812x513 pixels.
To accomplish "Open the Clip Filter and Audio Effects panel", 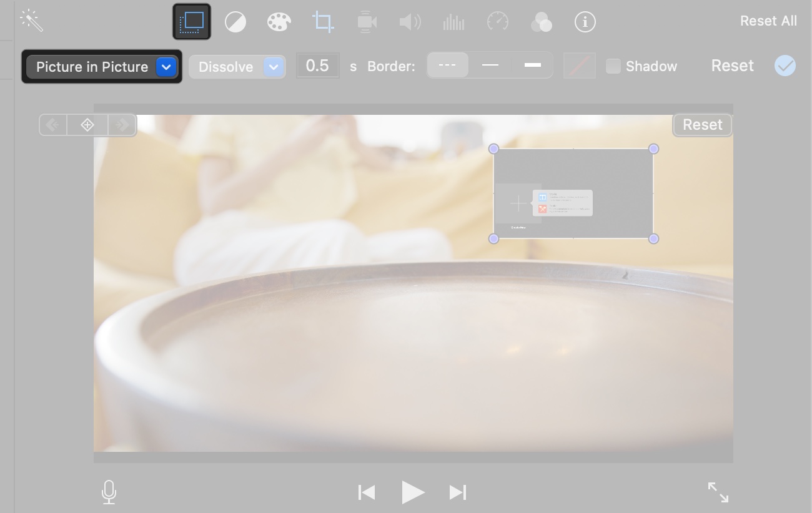I will click(x=542, y=22).
